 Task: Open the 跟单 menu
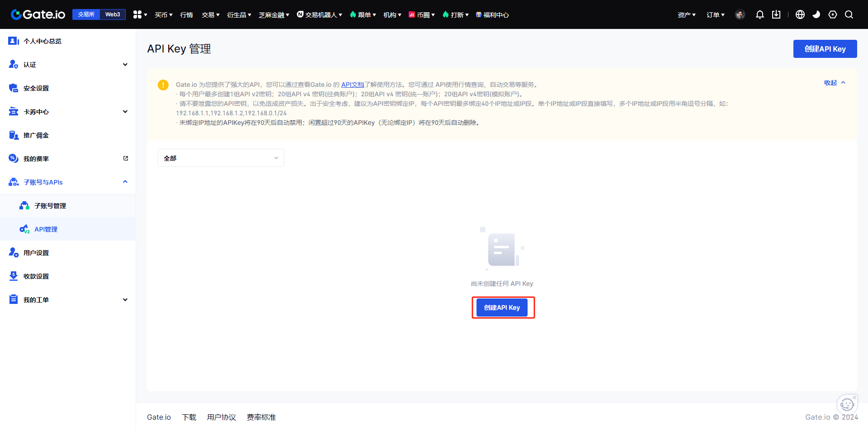click(x=363, y=15)
